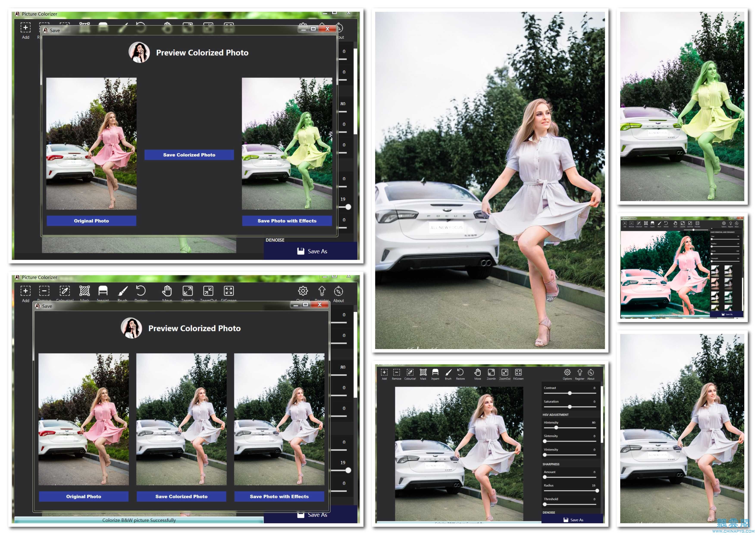
Task: Adjust Vintensity slider in gray-dress editor window
Action: click(570, 455)
